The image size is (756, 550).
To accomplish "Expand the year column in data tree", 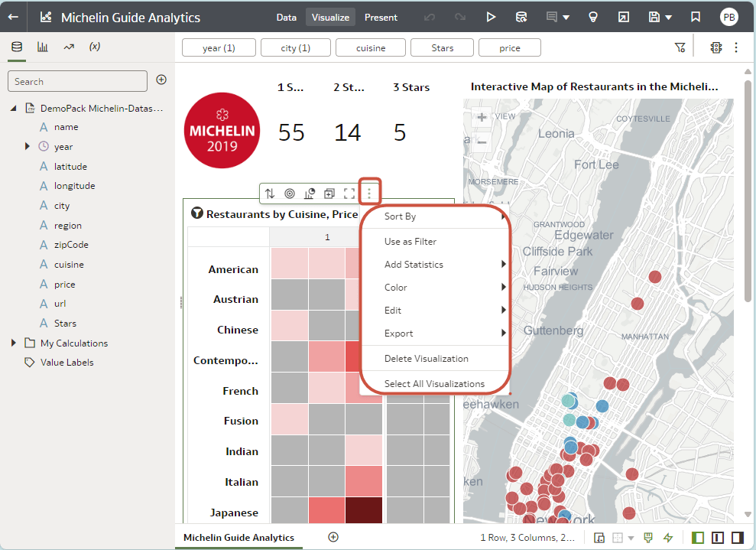I will (x=28, y=146).
